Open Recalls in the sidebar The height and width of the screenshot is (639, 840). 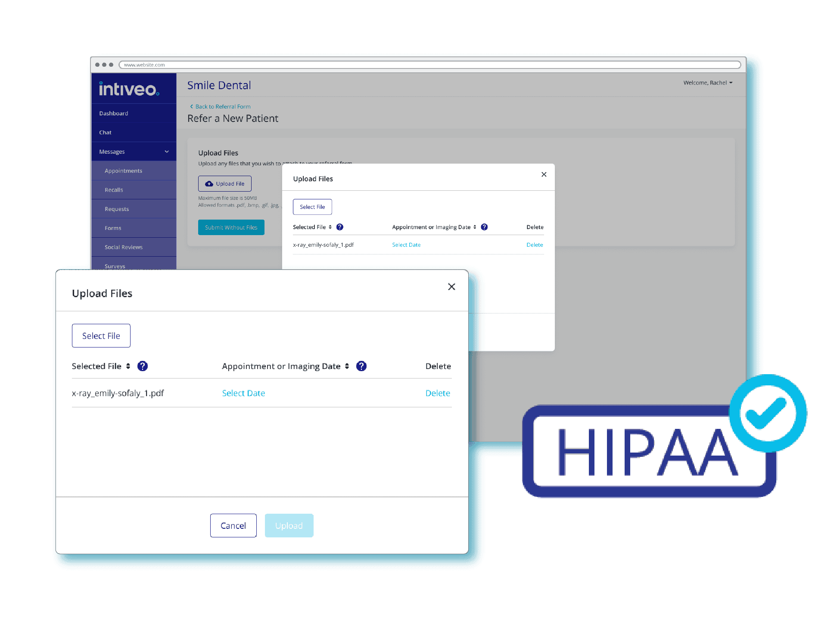coord(134,190)
